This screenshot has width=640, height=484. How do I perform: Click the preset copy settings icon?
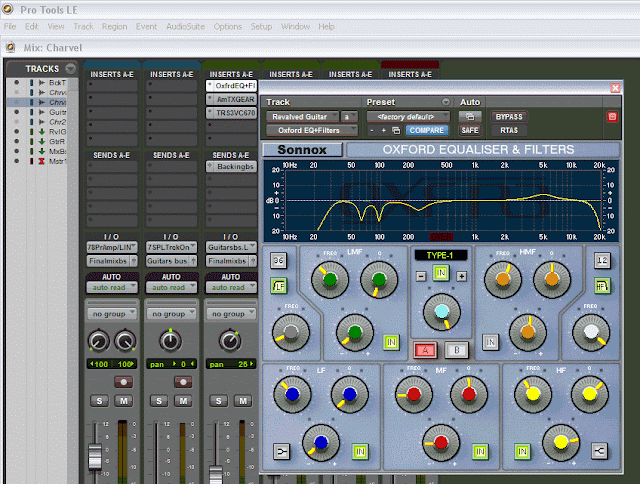396,131
